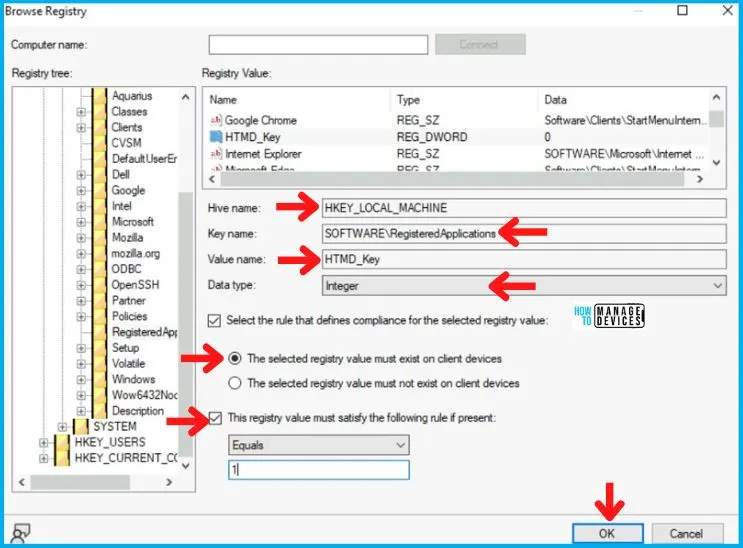Expand the Google registry key node
The height and width of the screenshot is (548, 743).
tap(81, 191)
